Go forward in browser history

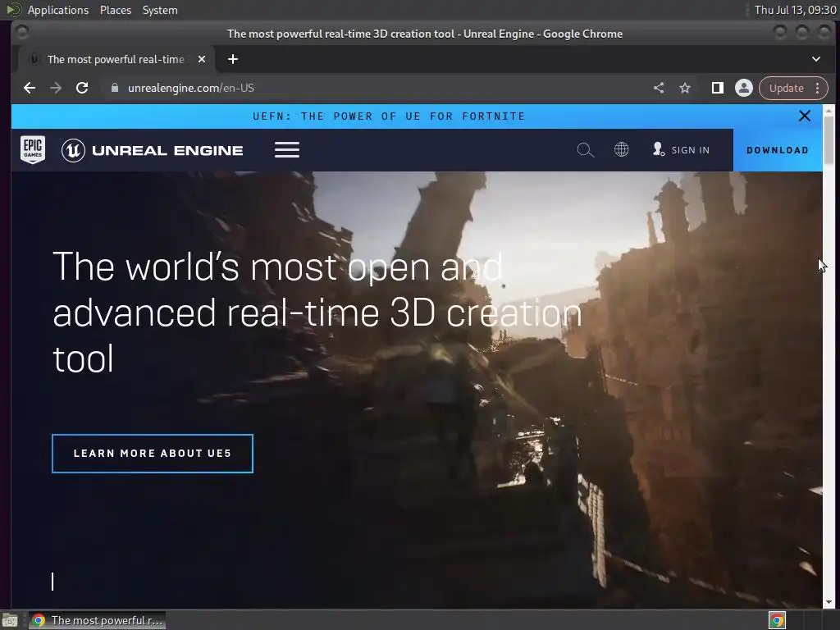click(x=56, y=88)
